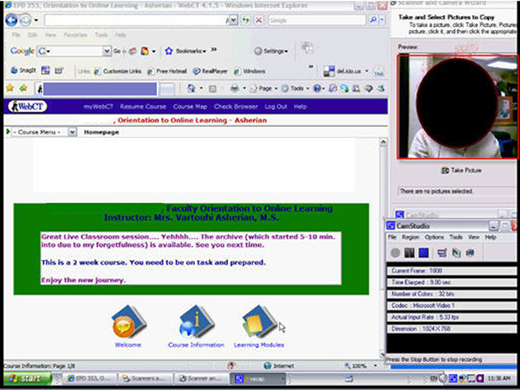Click 'Codec : Microsoft Video 1' text
Screen dimensions: 520x390
coord(423,305)
